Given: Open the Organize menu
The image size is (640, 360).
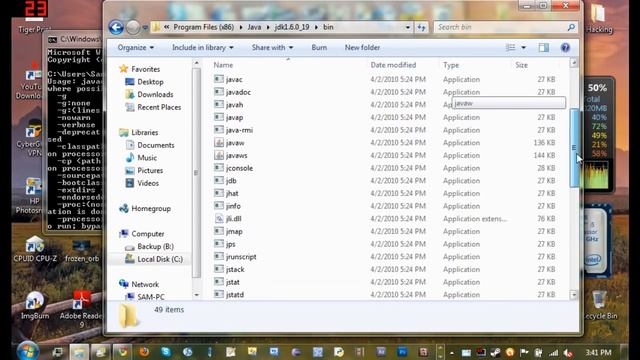Looking at the screenshot, I should coord(136,48).
